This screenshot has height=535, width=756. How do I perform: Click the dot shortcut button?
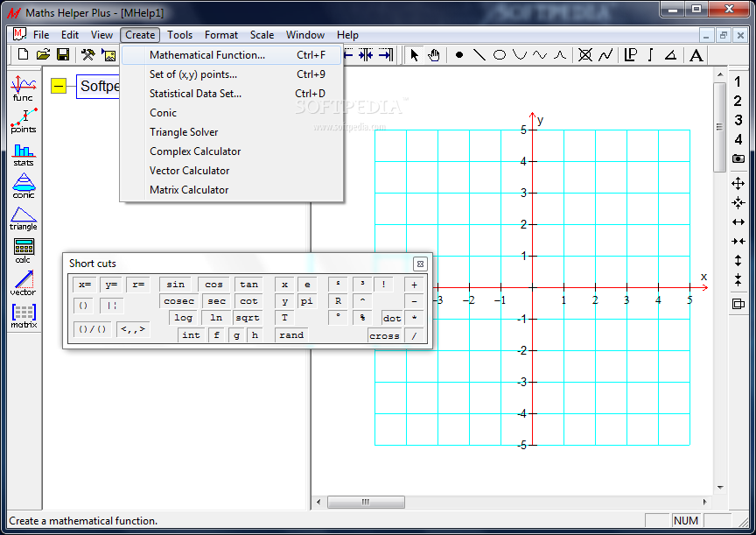392,319
